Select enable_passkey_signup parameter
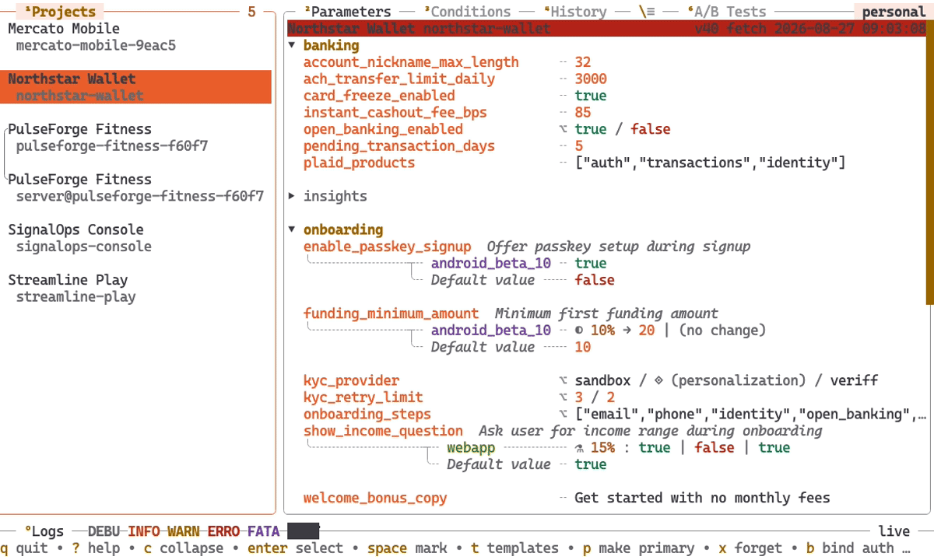934x560 pixels. (x=388, y=247)
